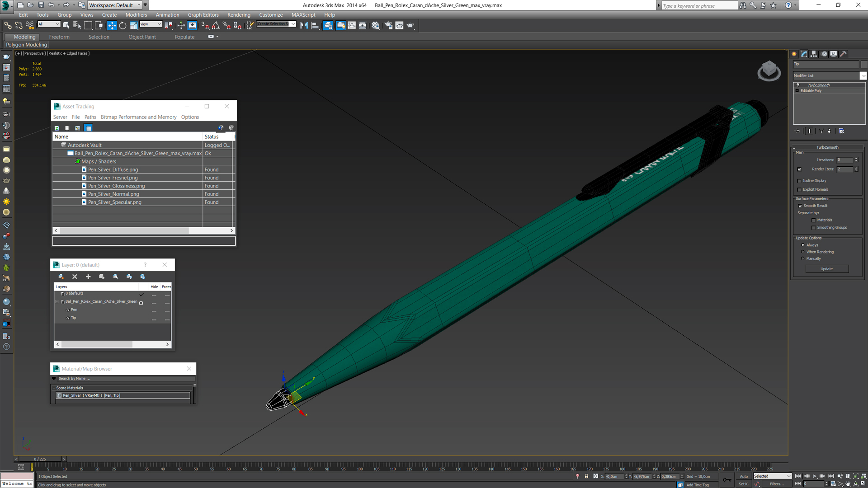Click the time slider 0 / 225 handle
This screenshot has width=868, height=488.
tap(40, 459)
